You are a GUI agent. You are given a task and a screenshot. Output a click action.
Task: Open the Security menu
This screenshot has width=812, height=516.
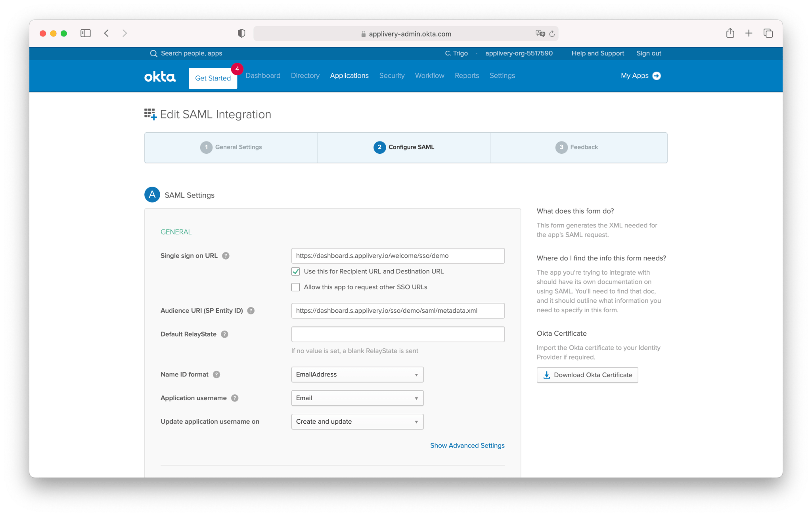click(x=391, y=76)
